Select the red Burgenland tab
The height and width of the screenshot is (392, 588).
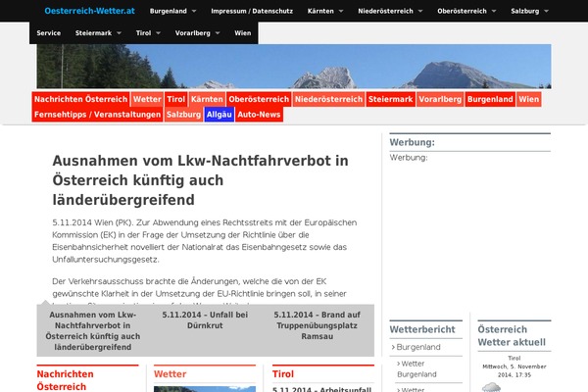coord(490,99)
